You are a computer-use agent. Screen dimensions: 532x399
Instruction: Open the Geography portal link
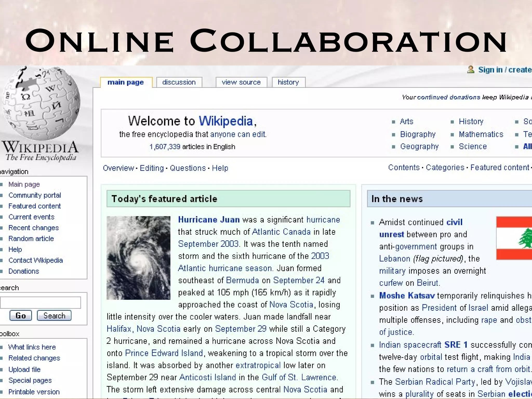[x=419, y=147]
